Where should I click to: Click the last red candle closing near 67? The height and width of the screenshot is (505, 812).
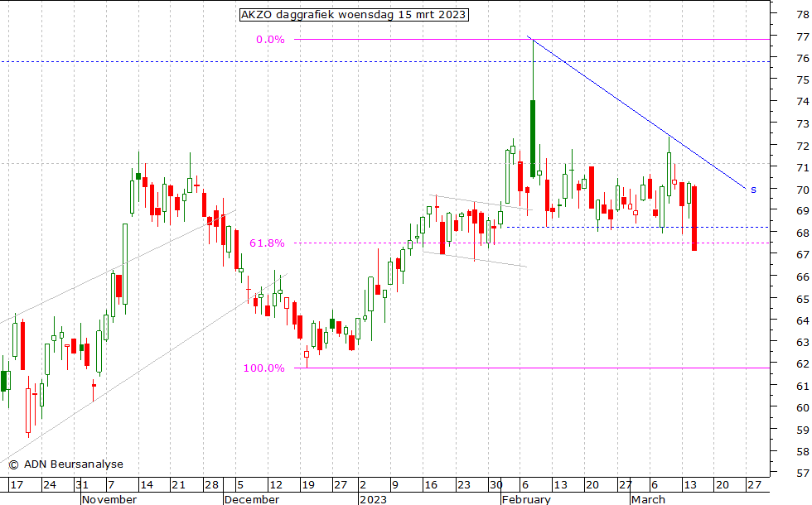(694, 219)
